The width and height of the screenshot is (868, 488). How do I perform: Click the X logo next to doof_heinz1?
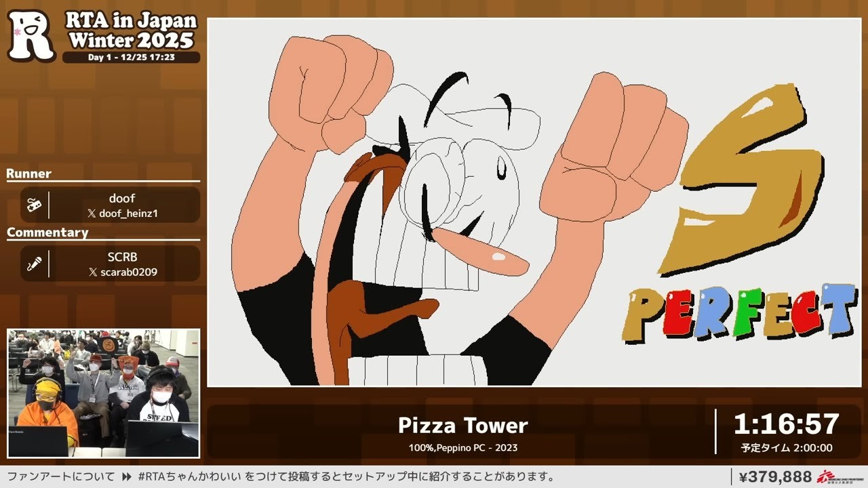92,213
